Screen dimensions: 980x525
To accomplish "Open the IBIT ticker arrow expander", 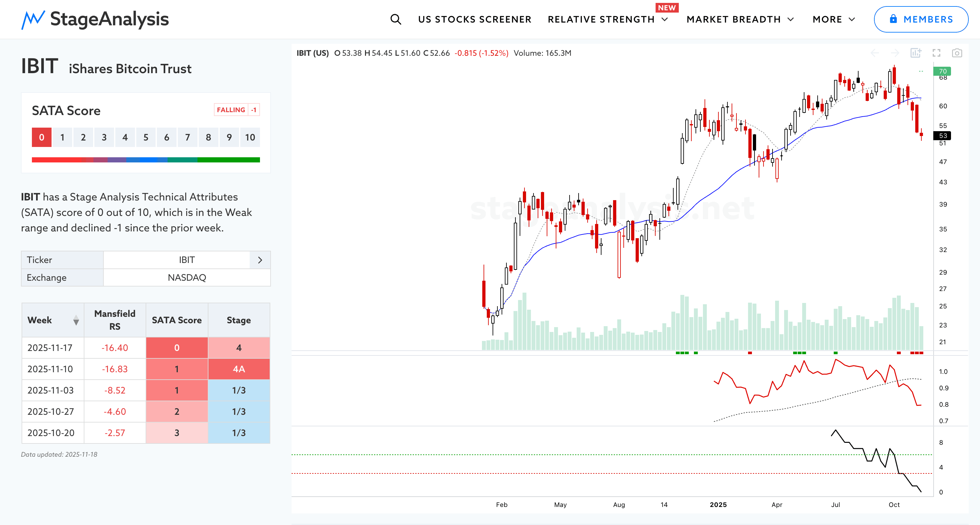I will coord(260,260).
